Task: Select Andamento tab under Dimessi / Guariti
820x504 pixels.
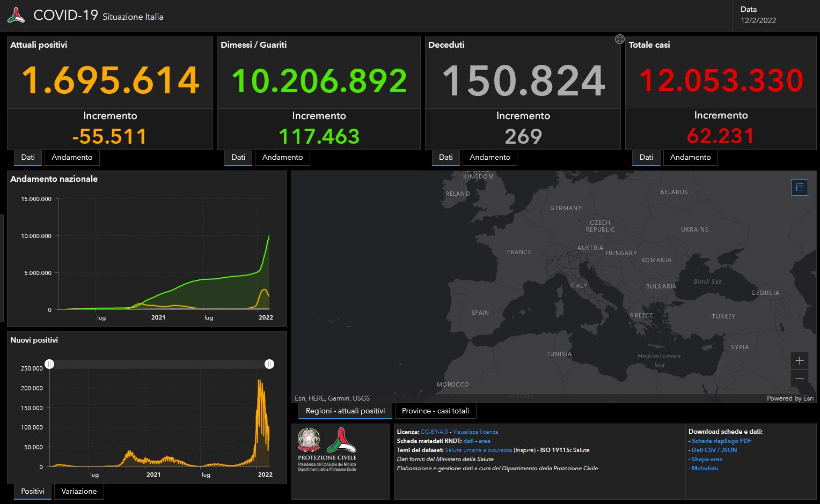Action: point(282,157)
